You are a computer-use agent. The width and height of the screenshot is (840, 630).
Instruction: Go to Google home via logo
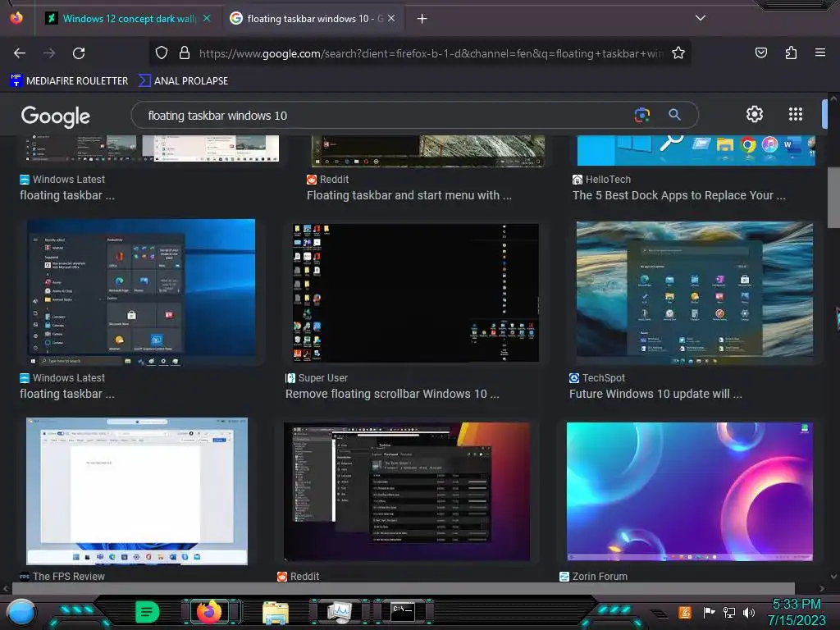56,116
